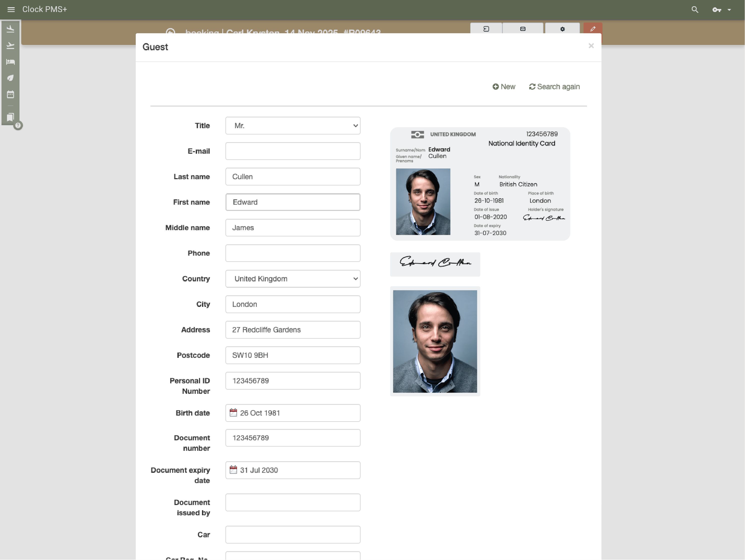Open the hamburger navigation menu

11,9
